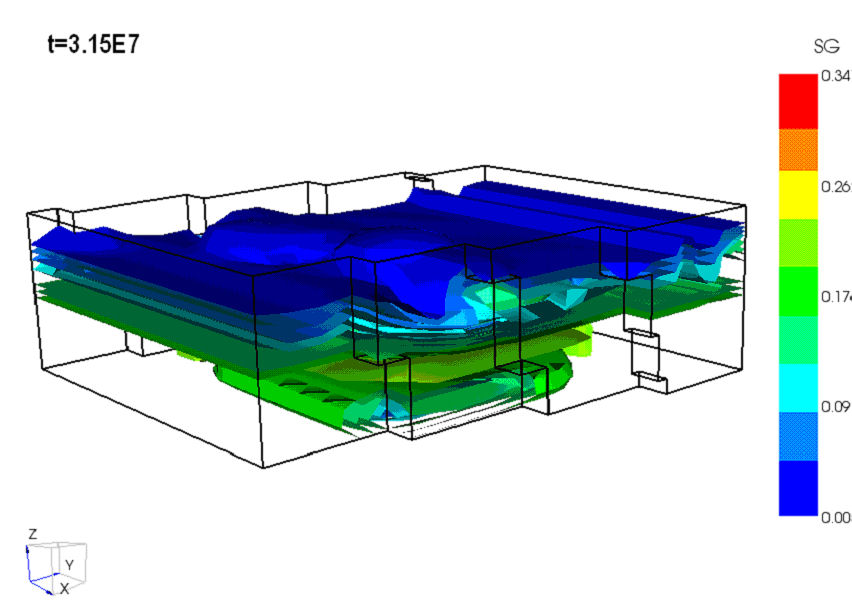Select the Y axis label on the triad
This screenshot has height=606, width=852.
coord(69,565)
